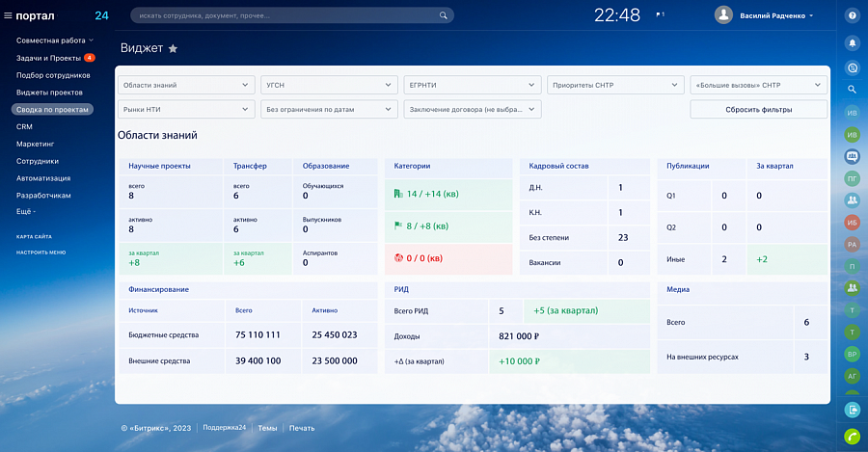Expand Без ограничения по датам dropdown
868x452 pixels.
pos(329,110)
